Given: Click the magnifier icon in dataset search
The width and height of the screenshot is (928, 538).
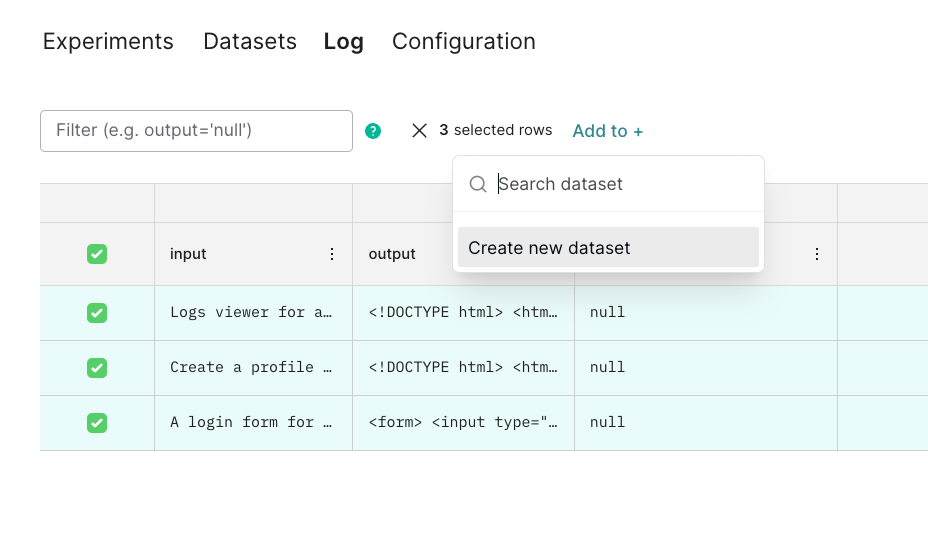Looking at the screenshot, I should click(478, 184).
